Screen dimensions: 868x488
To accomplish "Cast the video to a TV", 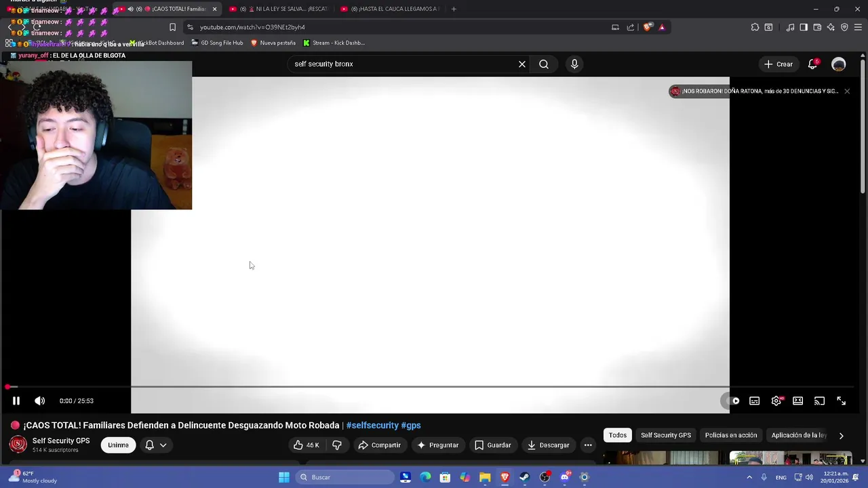I will pos(819,401).
